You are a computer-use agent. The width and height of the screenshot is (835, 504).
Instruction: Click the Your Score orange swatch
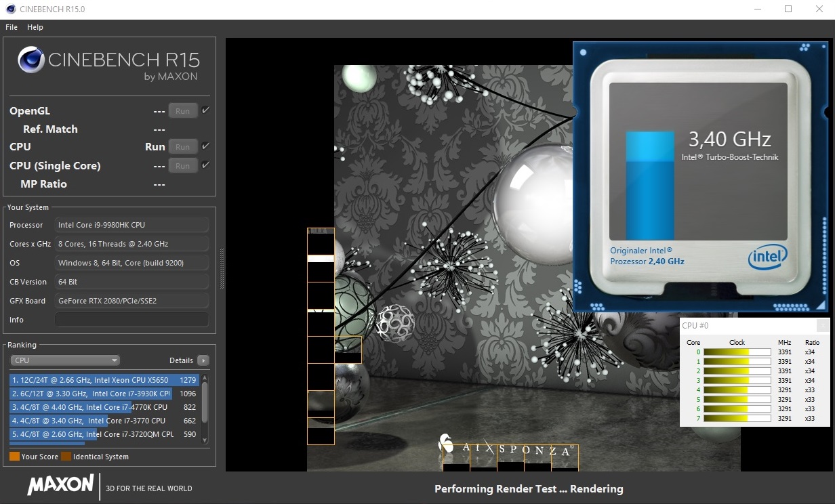[x=14, y=457]
